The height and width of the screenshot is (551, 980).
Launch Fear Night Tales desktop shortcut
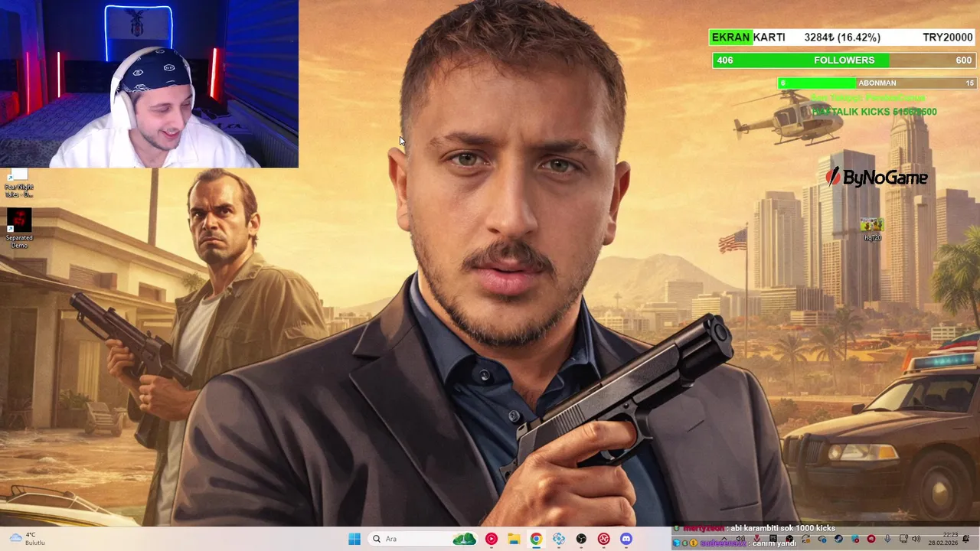pos(19,184)
